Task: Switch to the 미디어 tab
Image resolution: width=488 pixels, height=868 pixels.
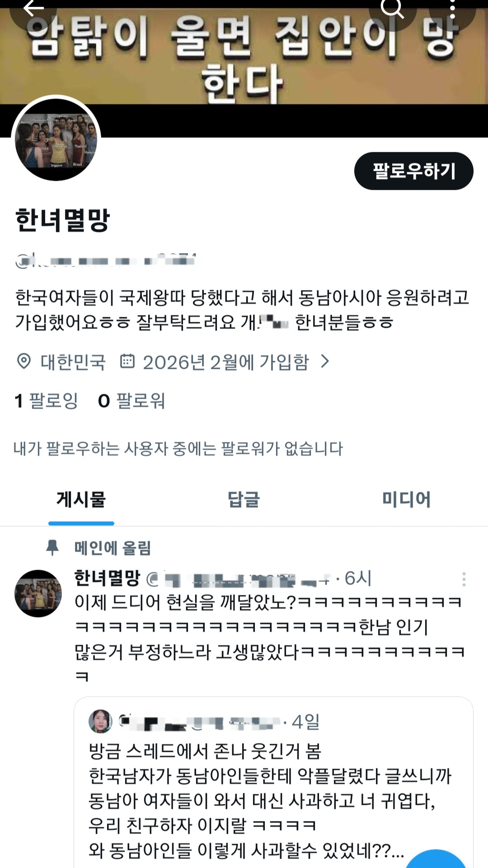Action: point(406,500)
